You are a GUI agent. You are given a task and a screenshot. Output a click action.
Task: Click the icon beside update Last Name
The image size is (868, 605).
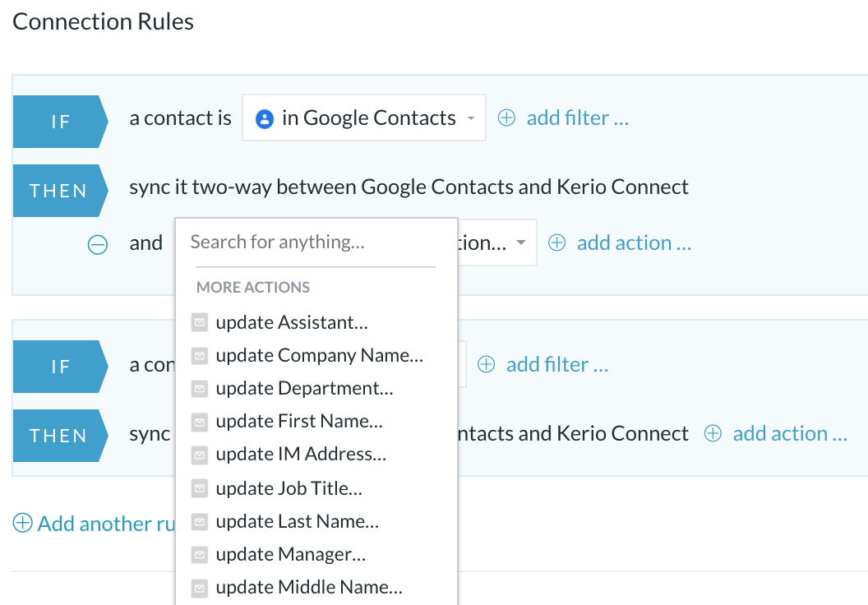coord(200,521)
